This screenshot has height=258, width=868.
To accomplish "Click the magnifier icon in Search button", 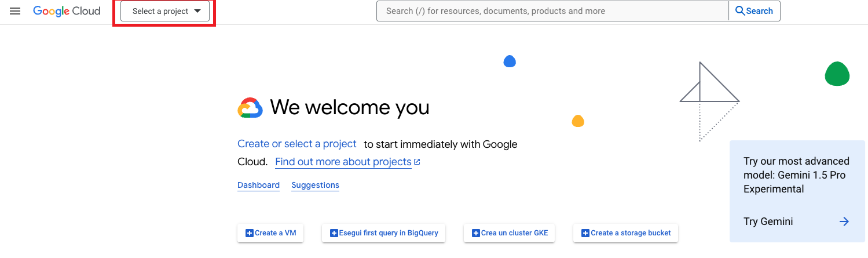I will (x=740, y=11).
